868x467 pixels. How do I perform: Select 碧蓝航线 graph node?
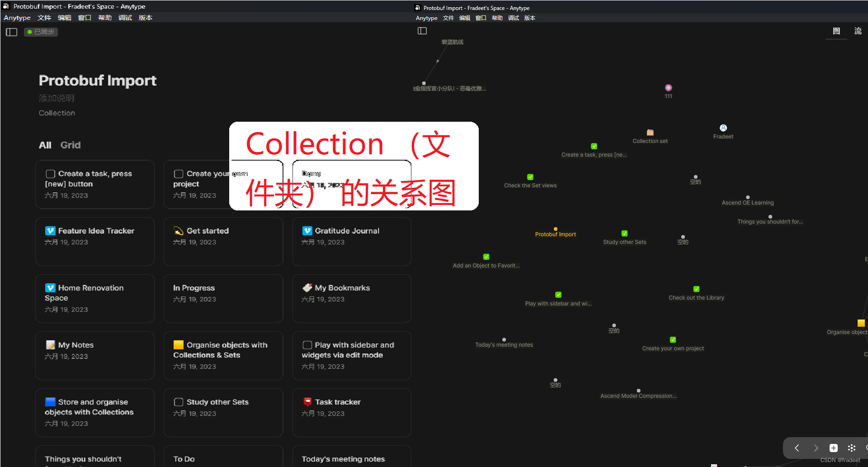tap(453, 42)
